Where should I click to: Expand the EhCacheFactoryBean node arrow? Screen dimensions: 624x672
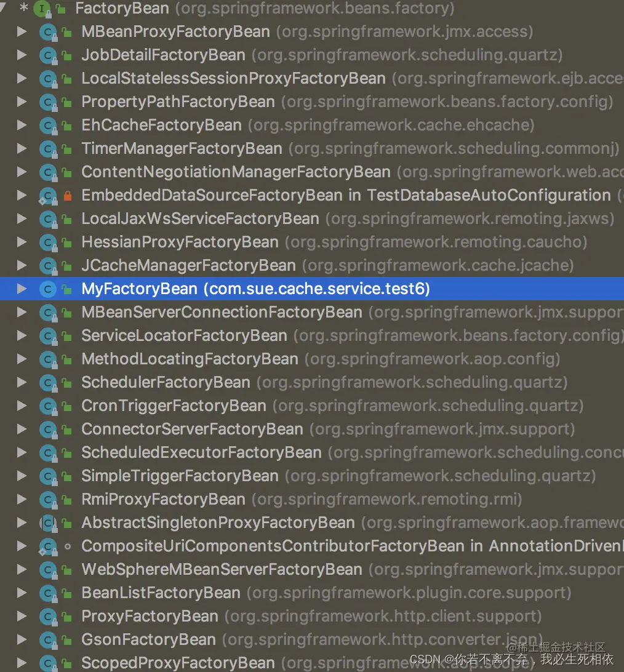click(22, 125)
